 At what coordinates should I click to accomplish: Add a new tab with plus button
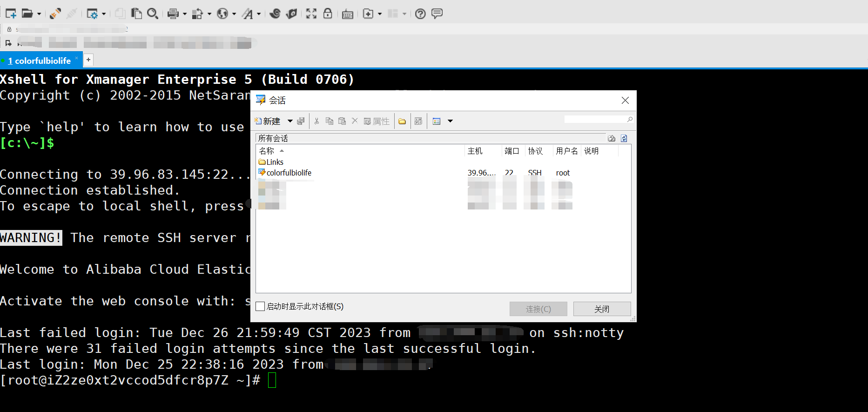(x=88, y=60)
